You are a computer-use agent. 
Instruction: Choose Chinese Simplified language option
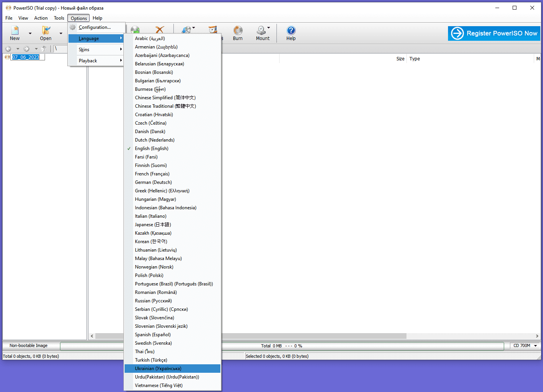(173, 98)
